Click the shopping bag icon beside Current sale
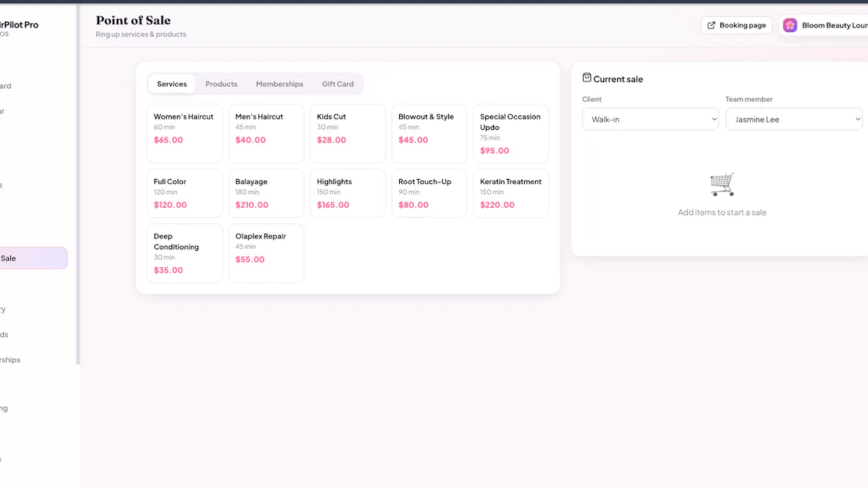 (x=586, y=78)
